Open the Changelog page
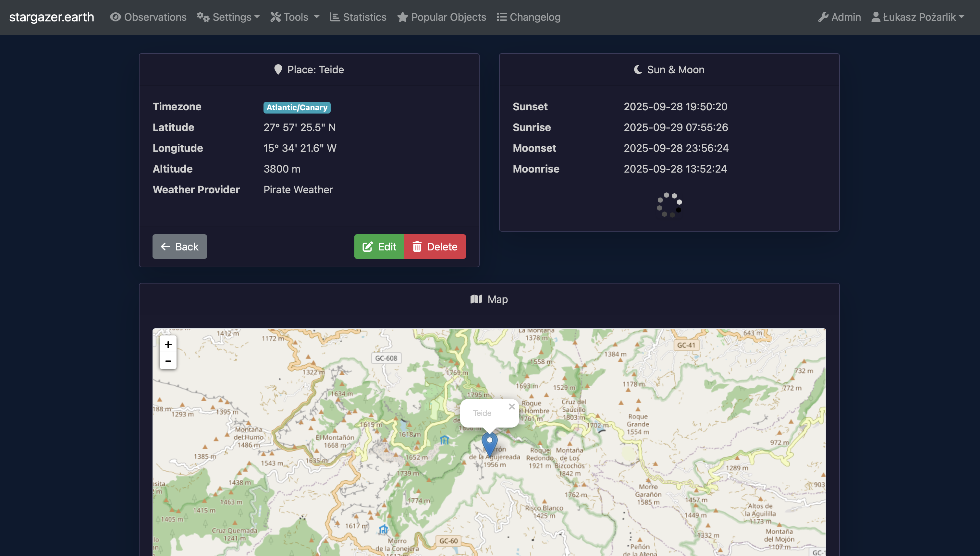The height and width of the screenshot is (556, 980). coord(535,17)
